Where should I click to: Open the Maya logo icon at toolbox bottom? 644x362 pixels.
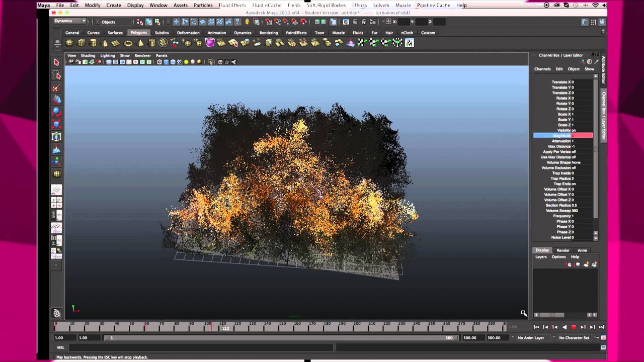56,313
